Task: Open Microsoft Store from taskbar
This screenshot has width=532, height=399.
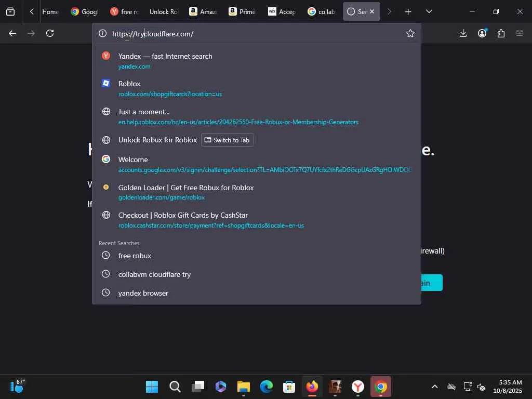Action: click(289, 387)
